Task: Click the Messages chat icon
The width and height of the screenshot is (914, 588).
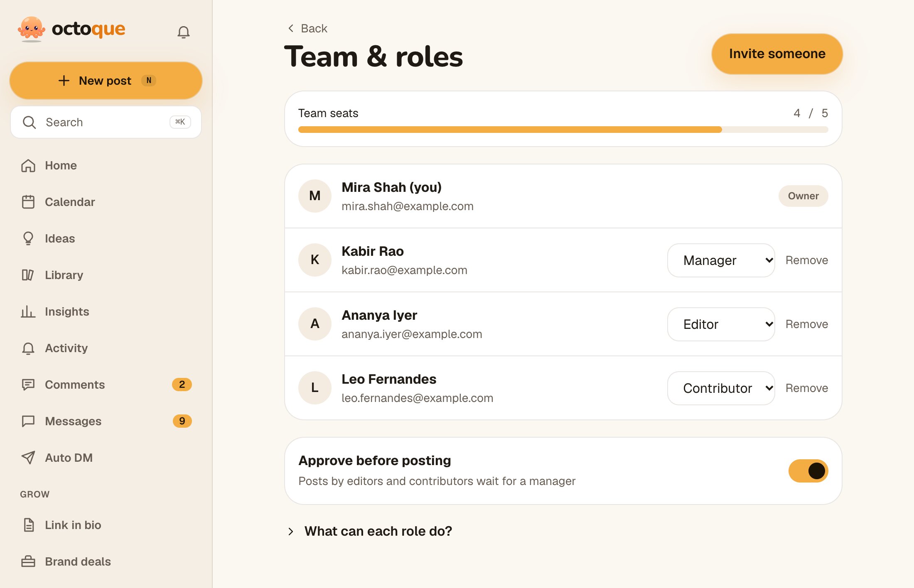Action: (x=28, y=421)
